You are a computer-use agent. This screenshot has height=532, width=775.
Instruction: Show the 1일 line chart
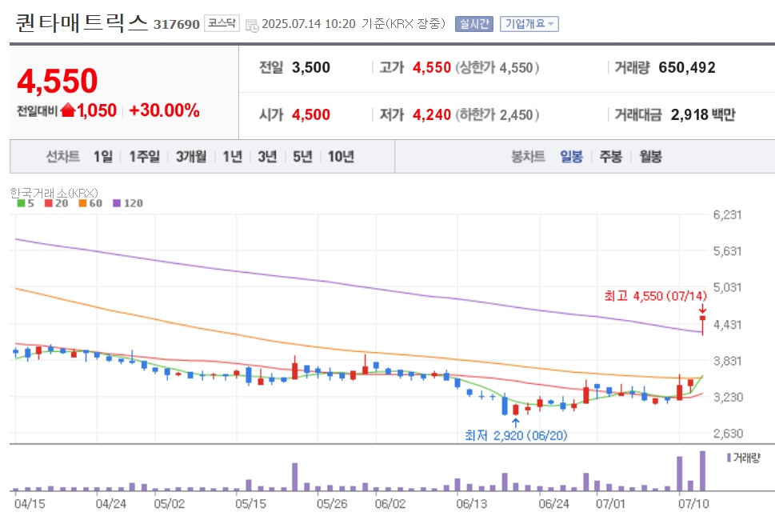tap(103, 157)
